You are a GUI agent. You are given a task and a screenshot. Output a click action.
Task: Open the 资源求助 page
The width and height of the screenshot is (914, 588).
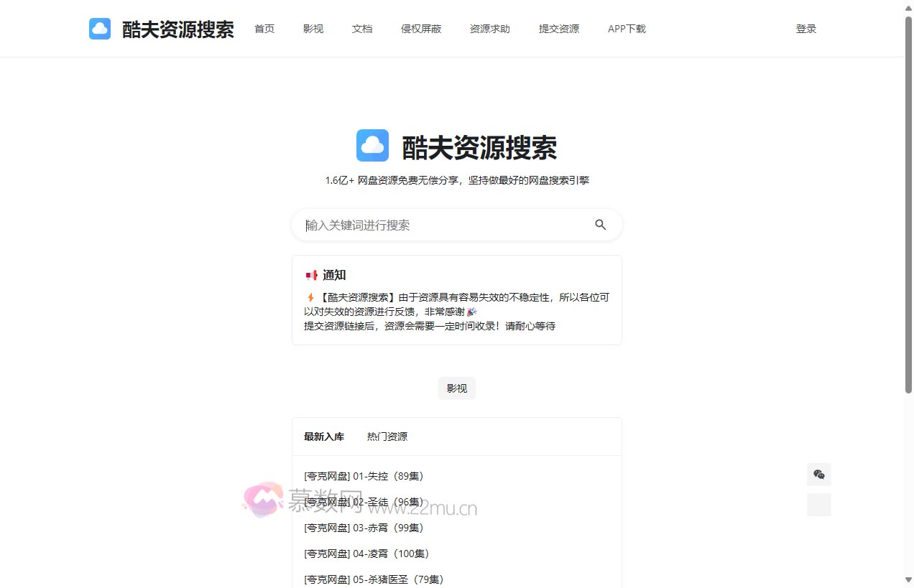pyautogui.click(x=489, y=29)
